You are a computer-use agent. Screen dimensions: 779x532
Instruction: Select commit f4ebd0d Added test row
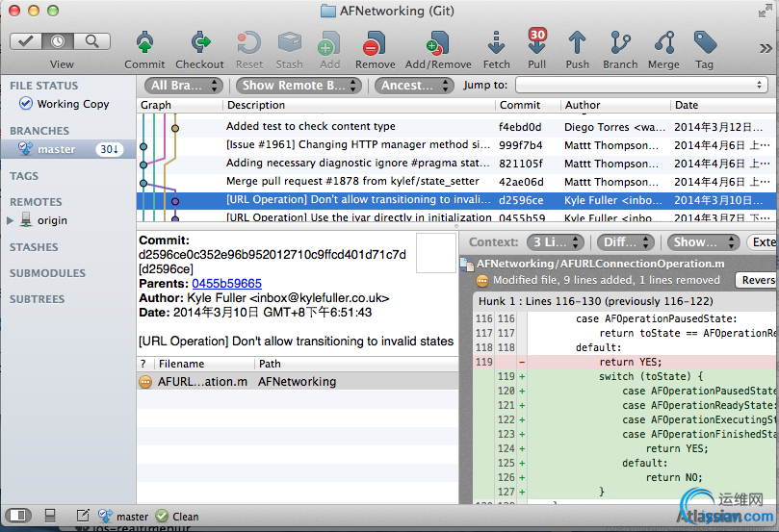tap(456, 127)
